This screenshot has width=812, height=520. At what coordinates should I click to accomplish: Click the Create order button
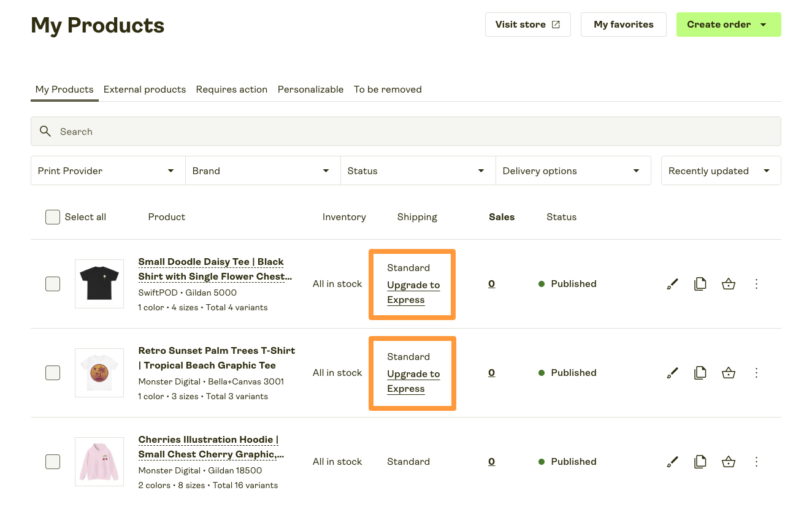(x=719, y=24)
